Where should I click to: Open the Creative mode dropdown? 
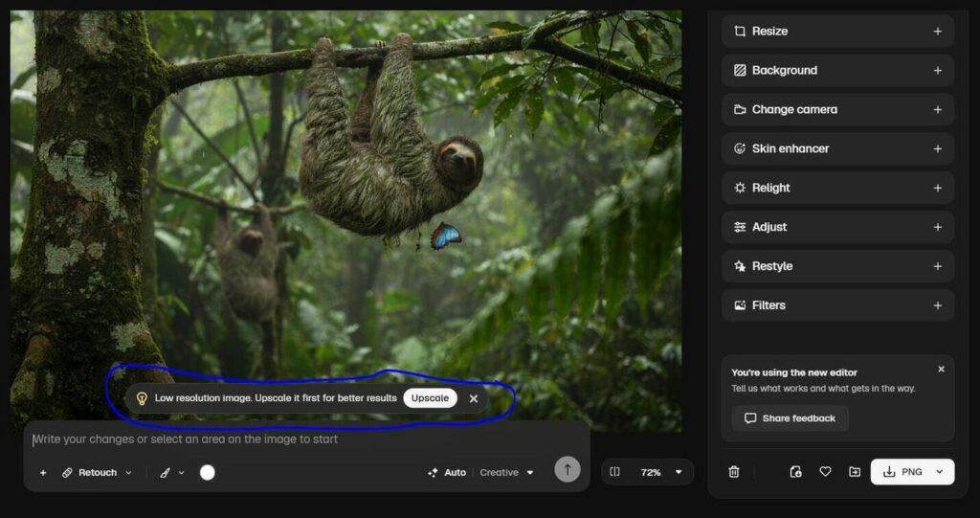[x=507, y=473]
